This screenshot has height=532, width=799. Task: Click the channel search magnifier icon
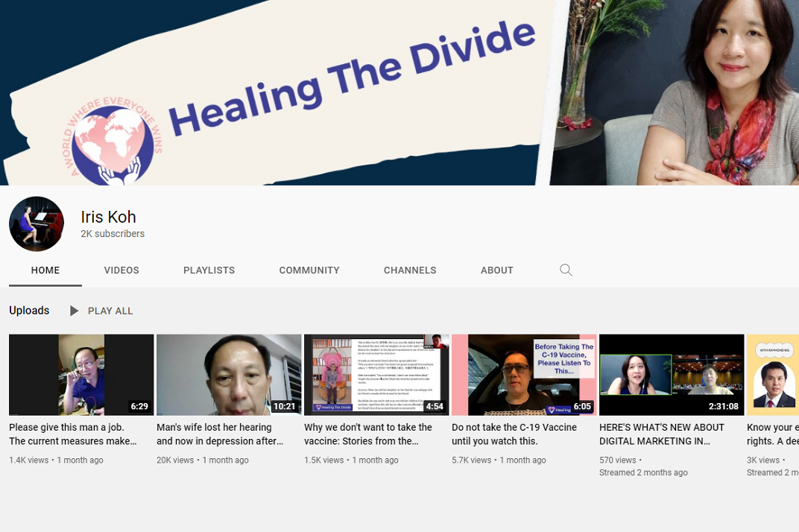tap(566, 270)
